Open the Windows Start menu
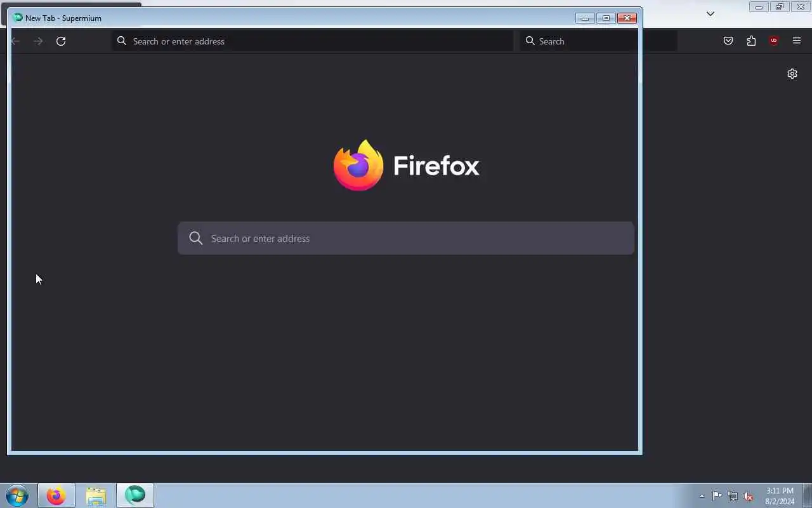812x508 pixels. click(x=17, y=495)
